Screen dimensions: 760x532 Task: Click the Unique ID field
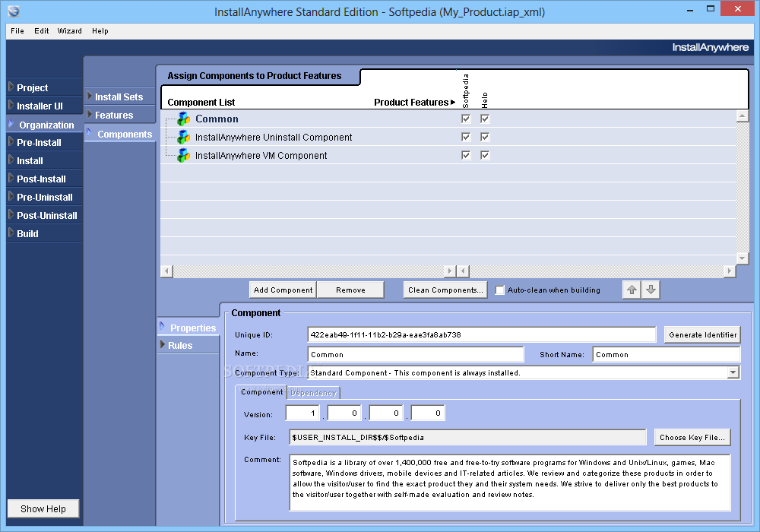click(482, 335)
